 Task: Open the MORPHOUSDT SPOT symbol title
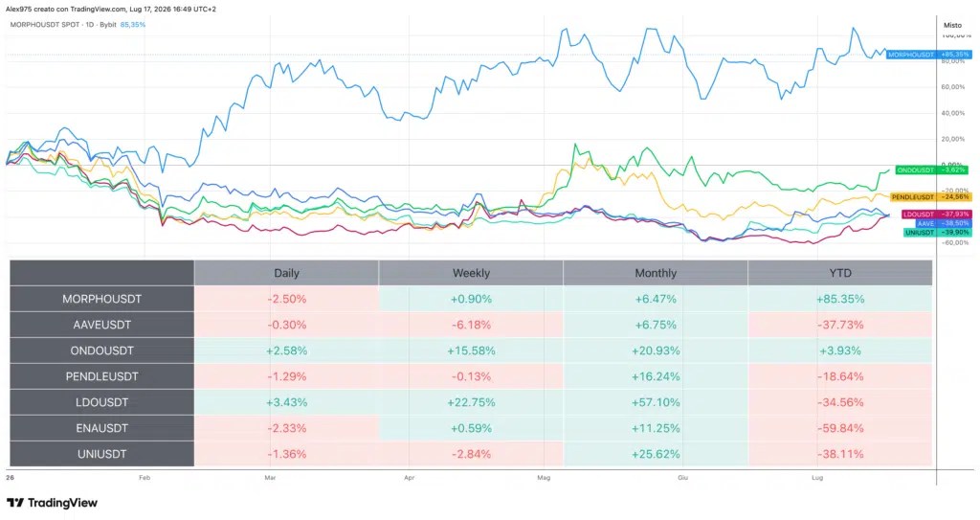44,25
